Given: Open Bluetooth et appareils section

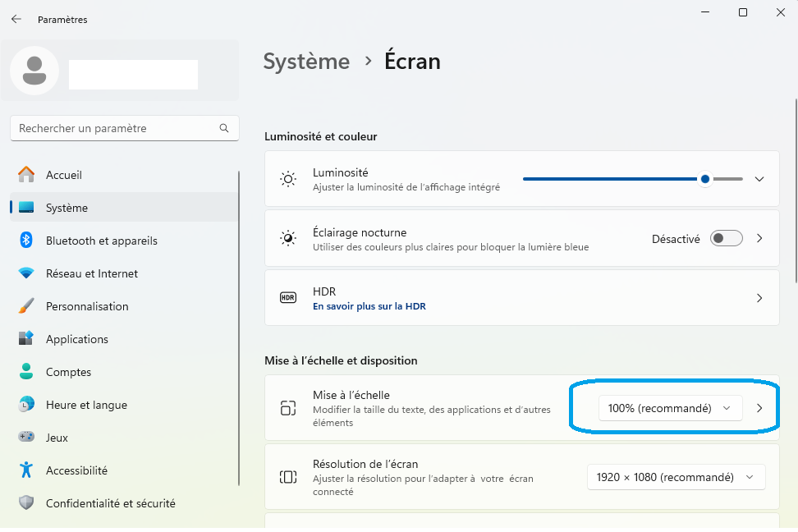Looking at the screenshot, I should click(x=124, y=241).
